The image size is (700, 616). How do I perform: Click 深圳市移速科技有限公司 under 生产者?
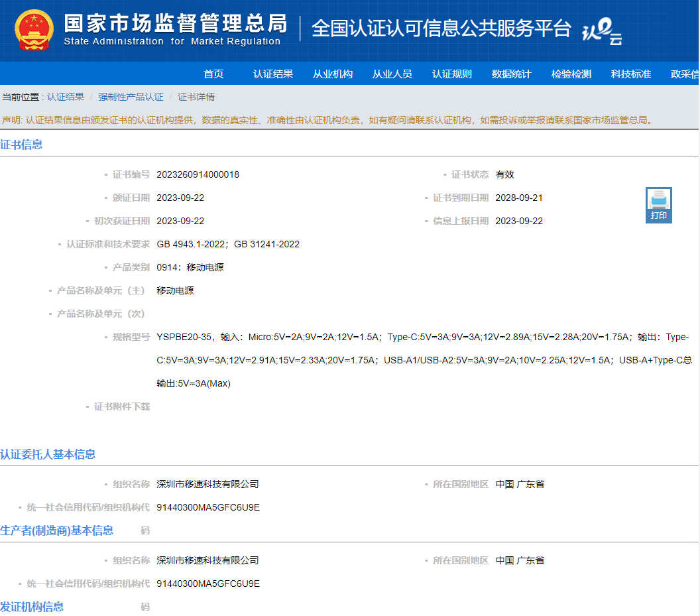(x=207, y=560)
